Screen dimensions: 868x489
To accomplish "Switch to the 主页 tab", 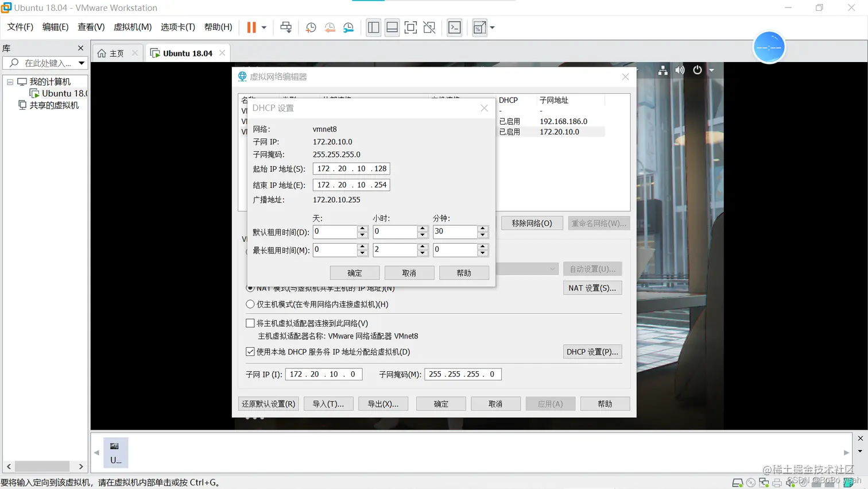I will tap(117, 53).
